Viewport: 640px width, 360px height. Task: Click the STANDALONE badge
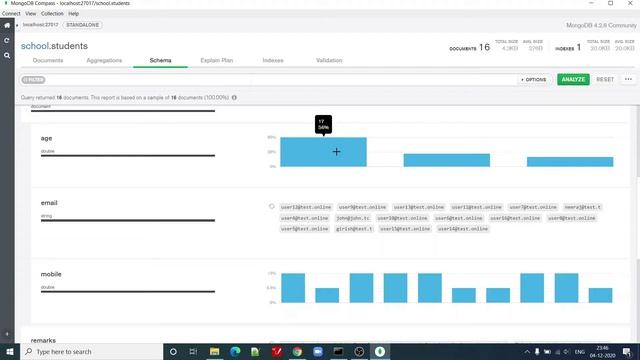82,25
